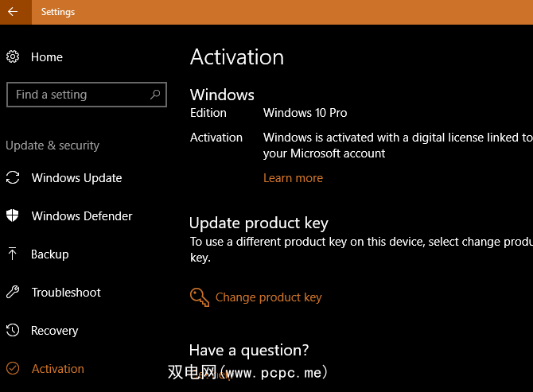
Task: Click the Home gear icon
Action: [13, 56]
